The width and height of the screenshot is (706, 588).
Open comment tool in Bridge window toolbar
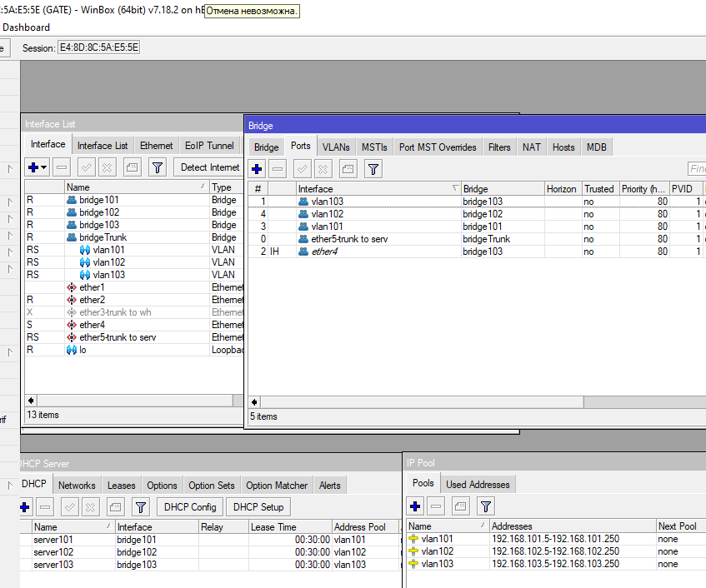tap(348, 169)
